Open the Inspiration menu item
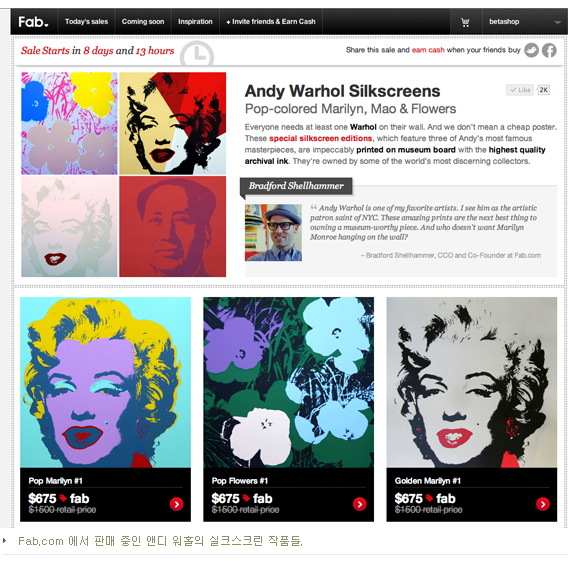 pyautogui.click(x=195, y=22)
